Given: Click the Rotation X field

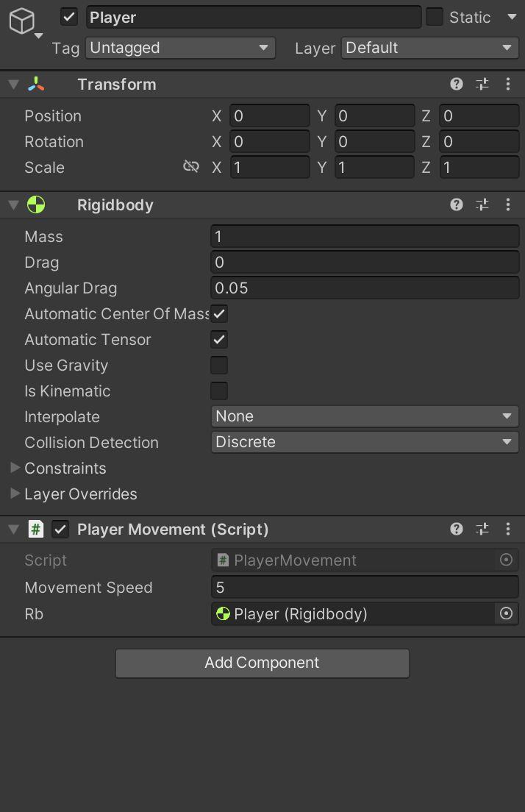Looking at the screenshot, I should (x=270, y=141).
